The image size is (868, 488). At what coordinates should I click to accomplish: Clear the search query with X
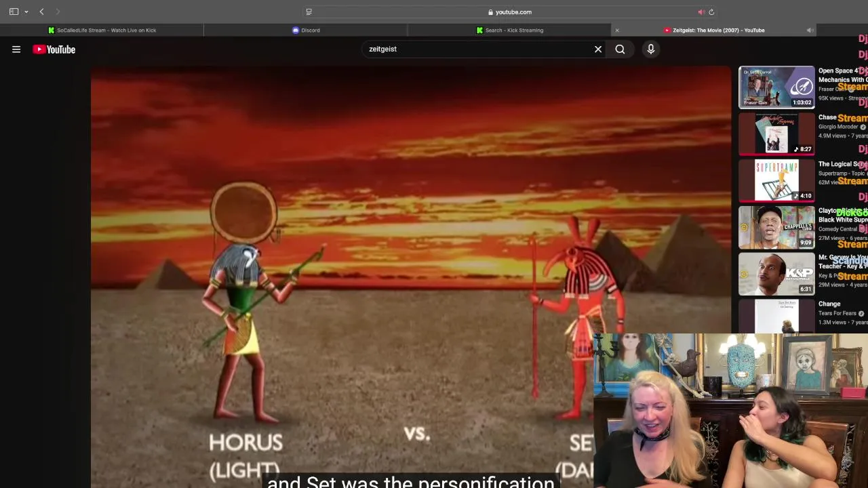[598, 49]
